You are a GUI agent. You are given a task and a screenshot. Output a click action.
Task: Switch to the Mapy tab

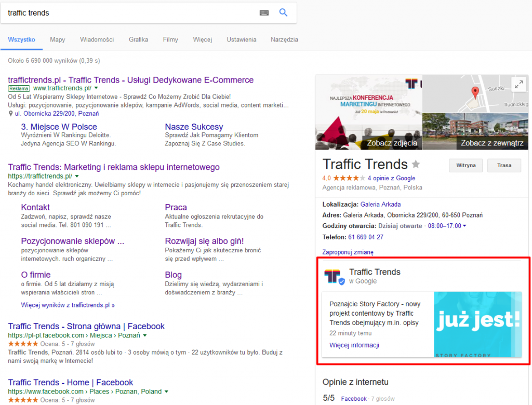tap(57, 39)
